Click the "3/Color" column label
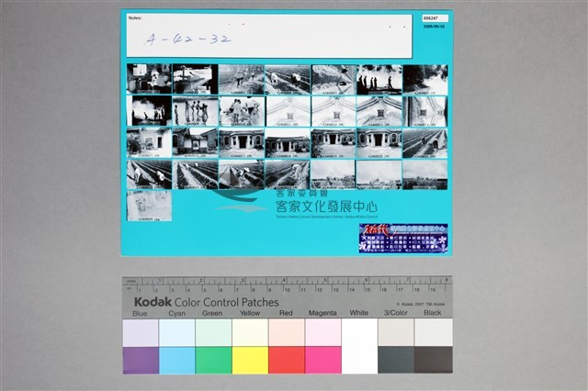The width and height of the screenshot is (588, 391). click(396, 313)
